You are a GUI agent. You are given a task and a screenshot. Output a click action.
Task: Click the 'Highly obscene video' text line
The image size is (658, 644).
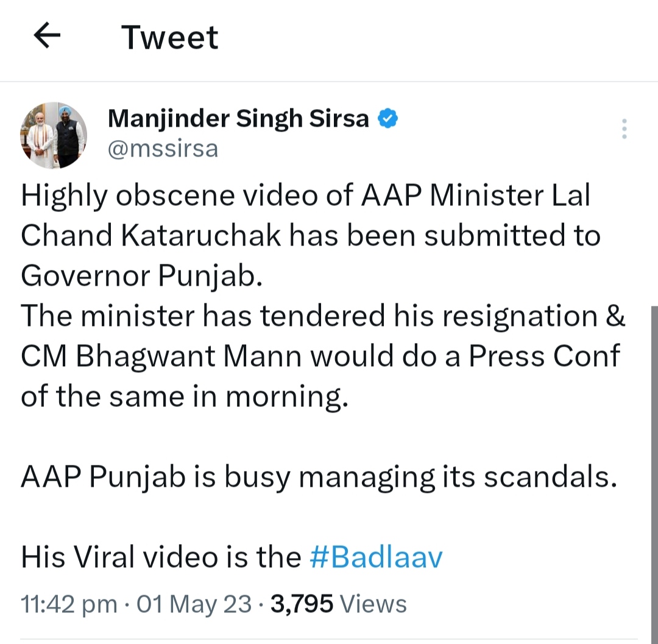point(305,197)
